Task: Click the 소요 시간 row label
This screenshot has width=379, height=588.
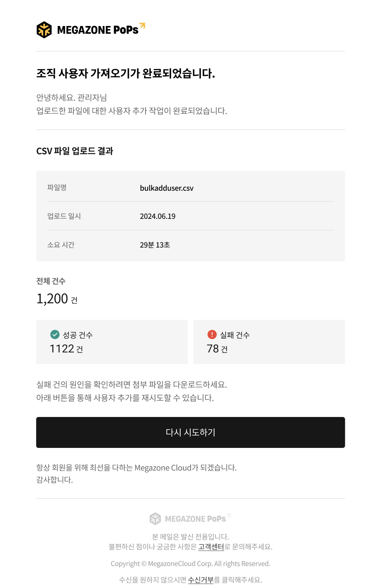Action: coord(61,245)
